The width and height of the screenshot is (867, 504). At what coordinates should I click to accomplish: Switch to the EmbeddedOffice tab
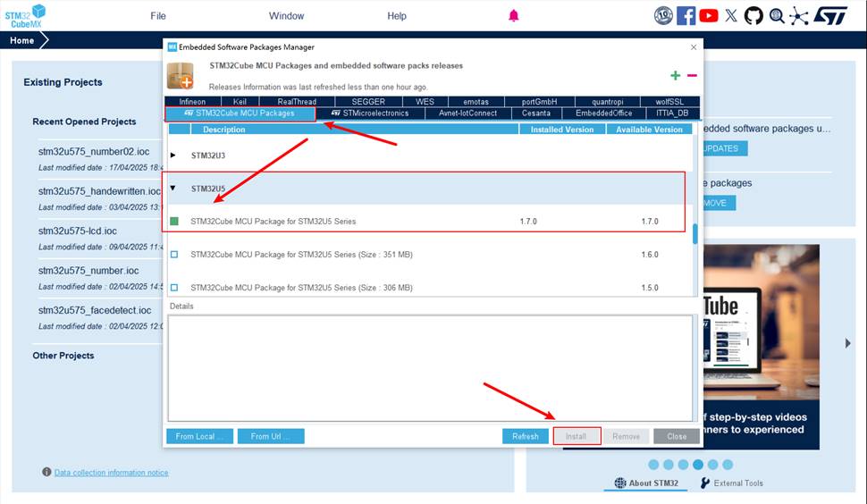pos(604,113)
